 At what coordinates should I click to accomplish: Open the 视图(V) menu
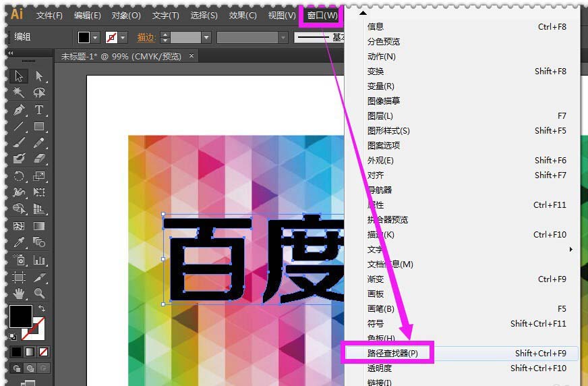[x=282, y=16]
